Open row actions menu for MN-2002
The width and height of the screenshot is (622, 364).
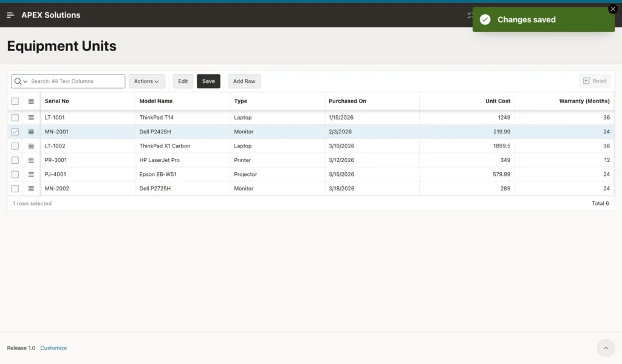(x=31, y=189)
